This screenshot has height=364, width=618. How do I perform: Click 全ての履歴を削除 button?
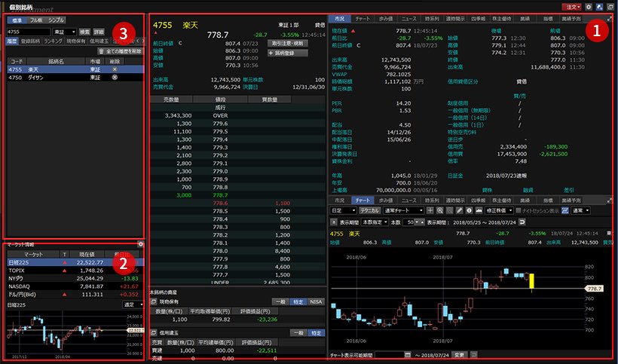coord(121,51)
